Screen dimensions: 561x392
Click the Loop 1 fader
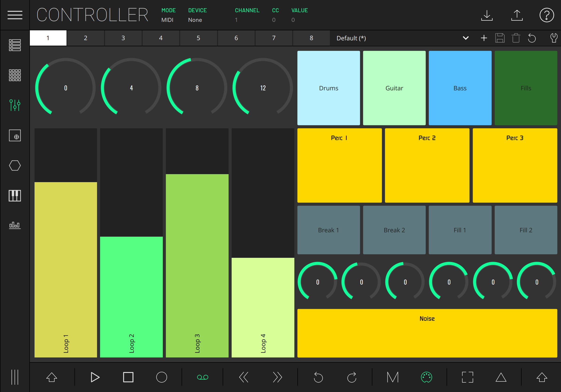(66, 243)
